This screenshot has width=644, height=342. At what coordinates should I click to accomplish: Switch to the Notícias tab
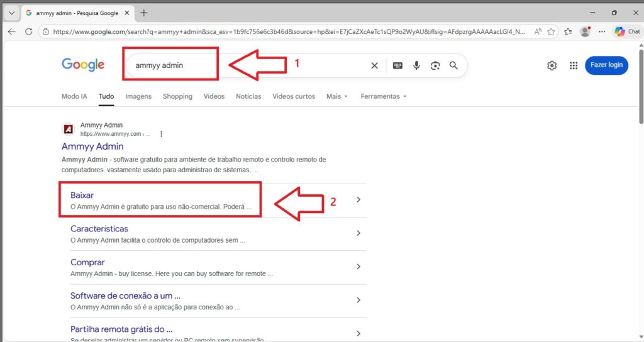(x=248, y=96)
